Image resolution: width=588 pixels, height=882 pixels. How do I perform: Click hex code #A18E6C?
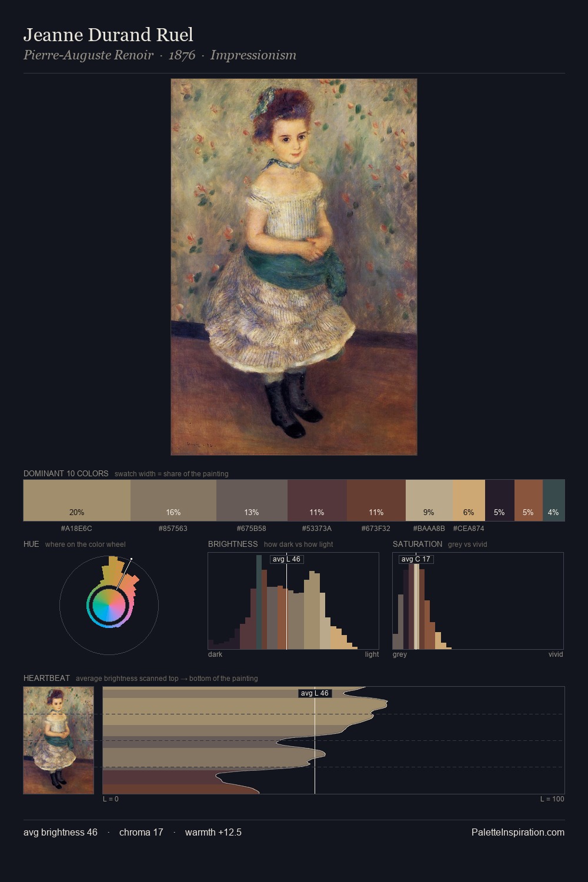coord(76,529)
